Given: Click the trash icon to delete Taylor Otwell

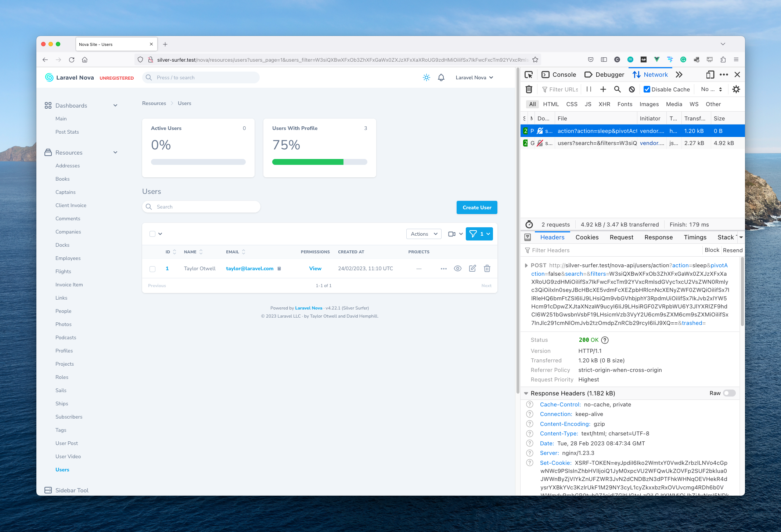Looking at the screenshot, I should (487, 268).
